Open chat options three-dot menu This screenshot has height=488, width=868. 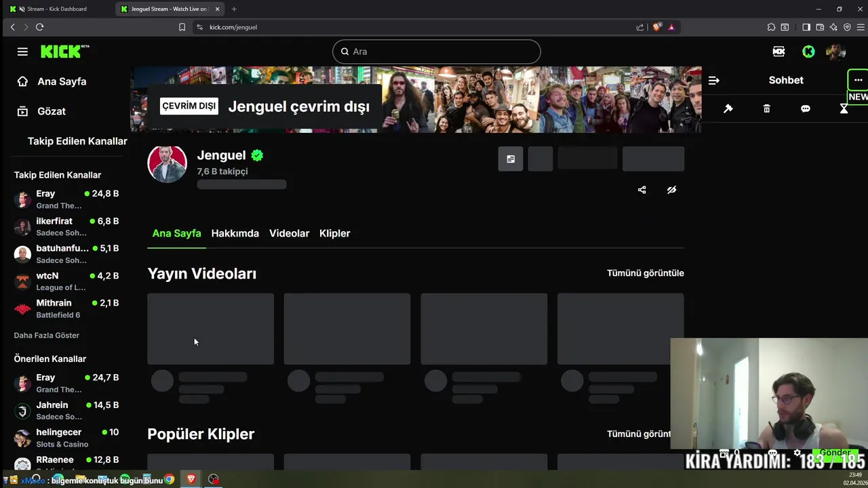858,80
